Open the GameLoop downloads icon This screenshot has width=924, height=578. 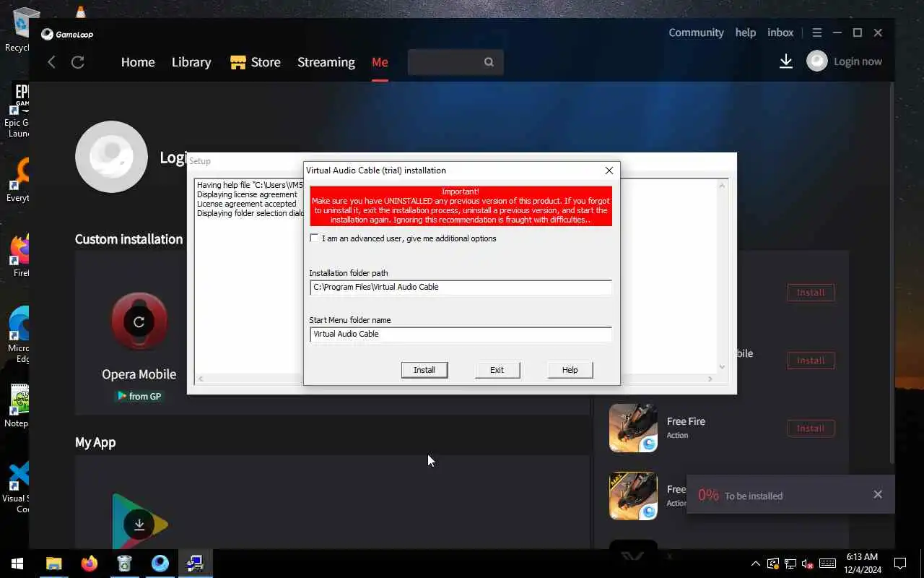tap(786, 62)
